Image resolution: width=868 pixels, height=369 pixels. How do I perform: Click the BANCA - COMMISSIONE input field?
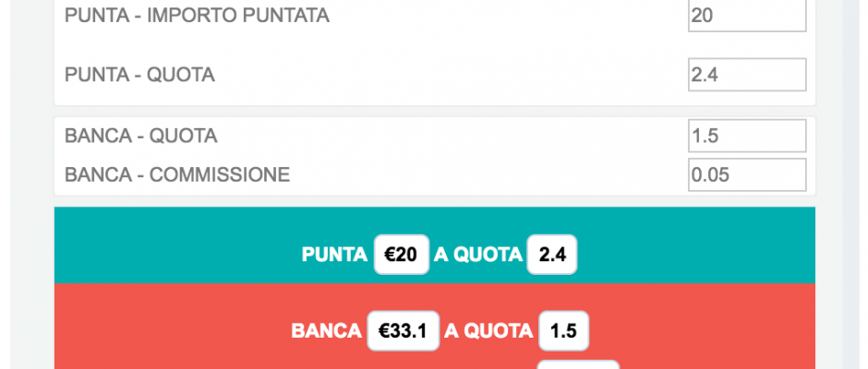[746, 174]
